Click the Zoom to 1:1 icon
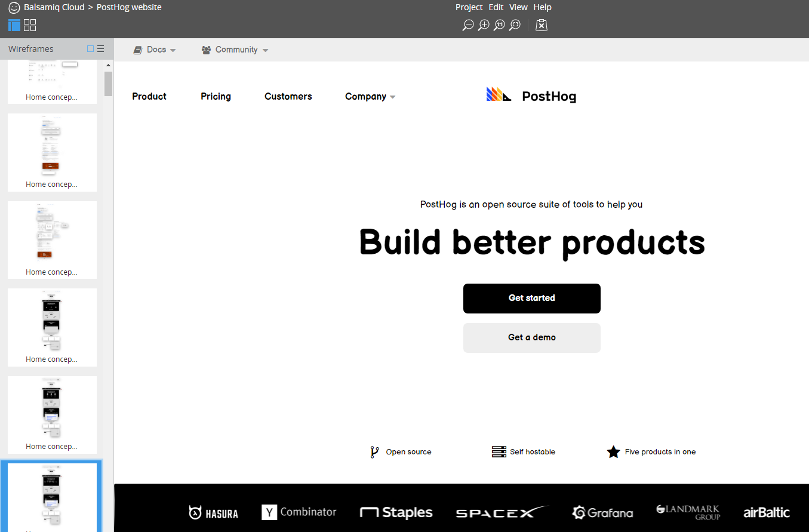Viewport: 809px width, 532px height. 499,25
